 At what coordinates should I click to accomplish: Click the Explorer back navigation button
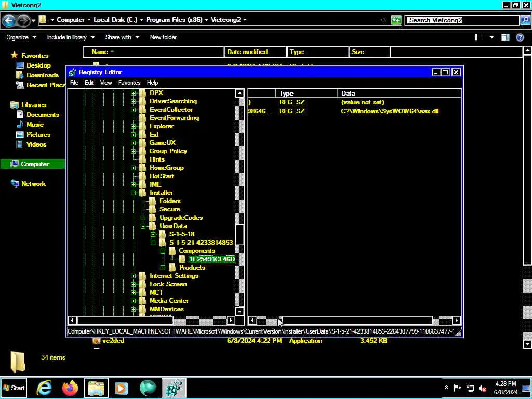click(8, 20)
